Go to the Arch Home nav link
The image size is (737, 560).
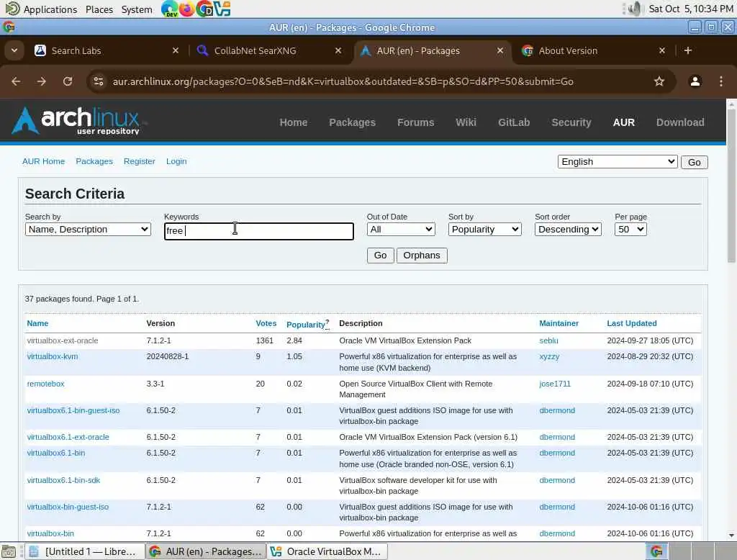pos(294,122)
